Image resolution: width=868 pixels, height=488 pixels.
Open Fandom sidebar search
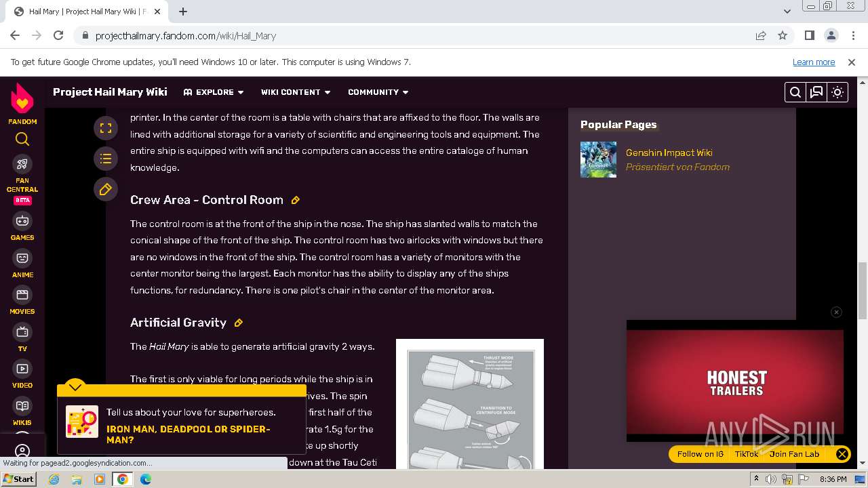click(x=22, y=139)
